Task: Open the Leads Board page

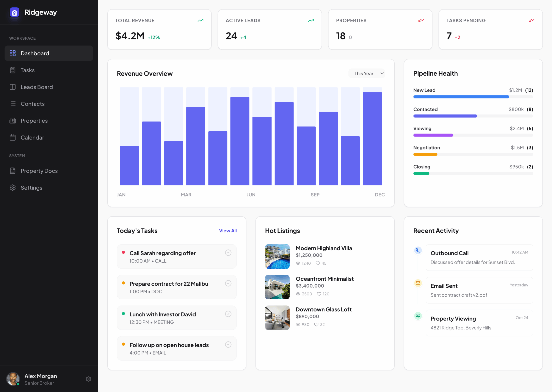Action: pyautogui.click(x=36, y=87)
